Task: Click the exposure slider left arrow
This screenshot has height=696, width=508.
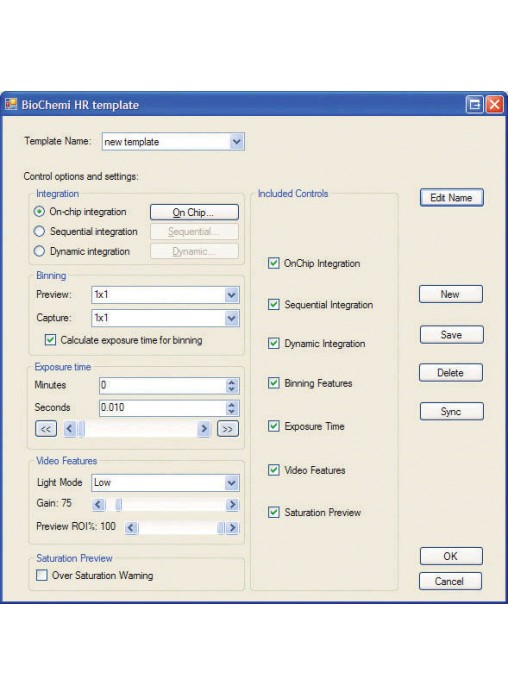Action: (70, 429)
